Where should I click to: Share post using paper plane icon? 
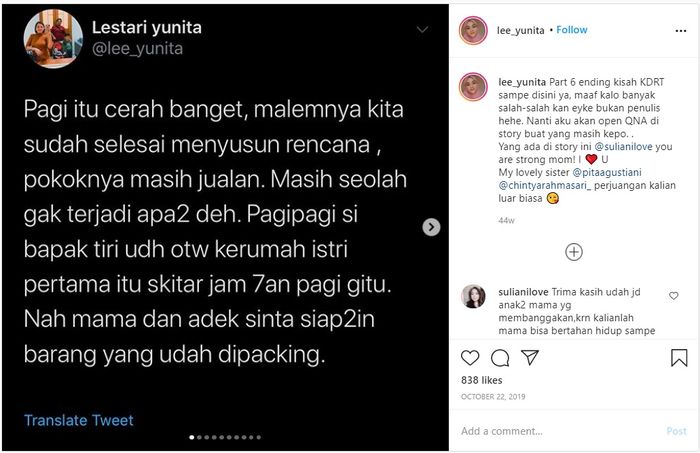click(x=530, y=357)
